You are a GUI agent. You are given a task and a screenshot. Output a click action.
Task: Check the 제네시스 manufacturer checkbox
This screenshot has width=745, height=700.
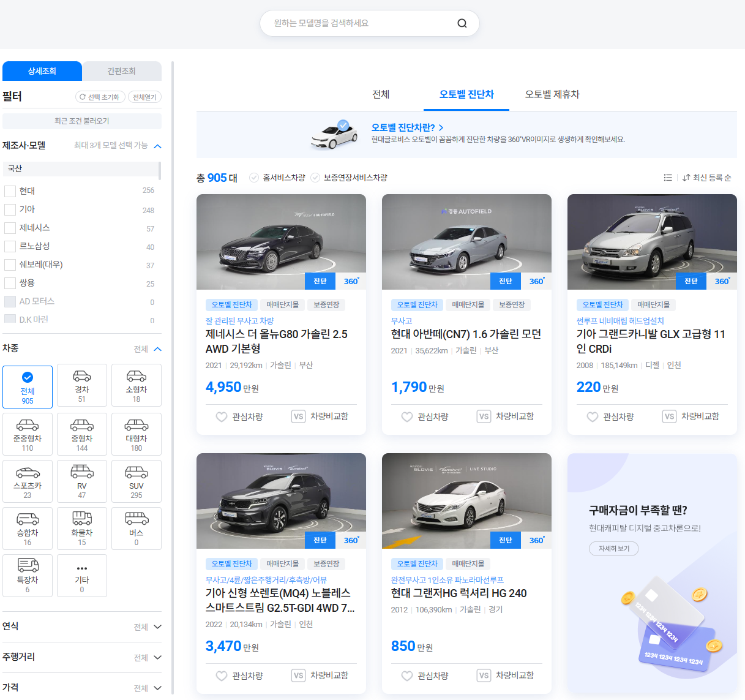[10, 228]
